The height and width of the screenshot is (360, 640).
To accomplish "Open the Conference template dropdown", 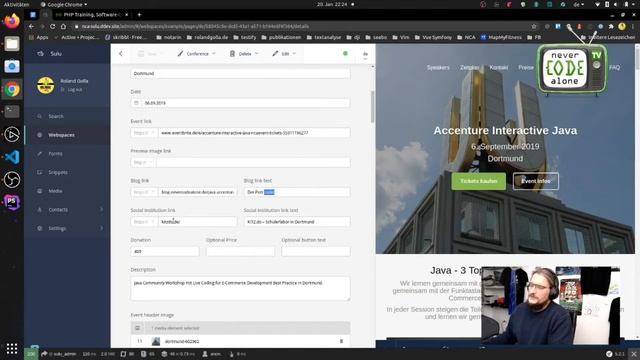I will click(x=197, y=53).
